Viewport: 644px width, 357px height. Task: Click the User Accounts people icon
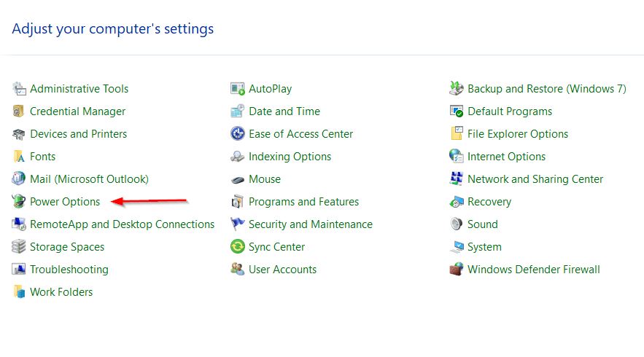(237, 269)
